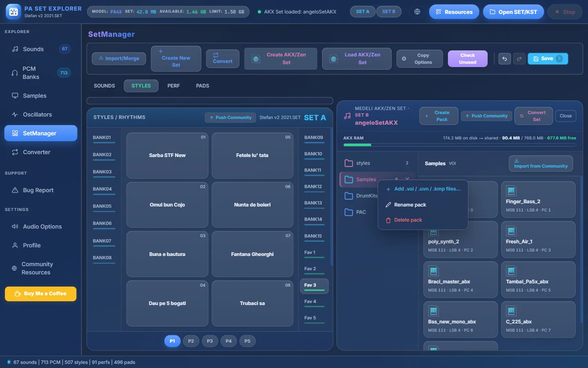588x368 pixels.
Task: Click the Oscillators waveform icon
Action: tap(15, 114)
